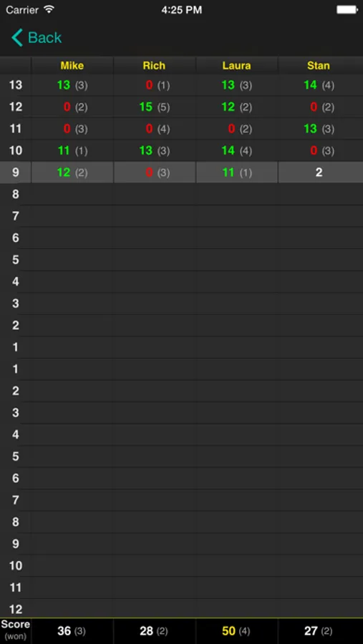
Task: Select the Rich column header
Action: tap(154, 65)
